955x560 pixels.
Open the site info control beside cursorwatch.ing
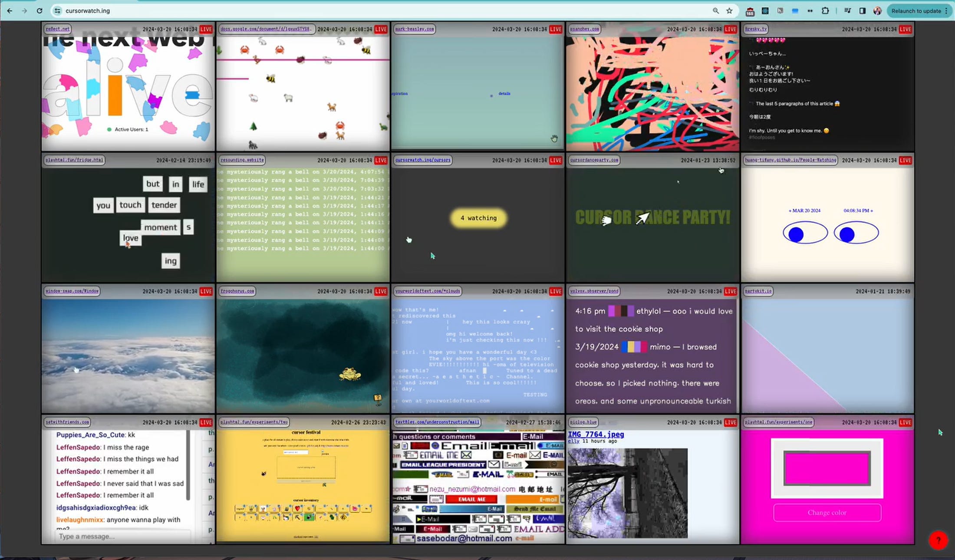(x=57, y=11)
